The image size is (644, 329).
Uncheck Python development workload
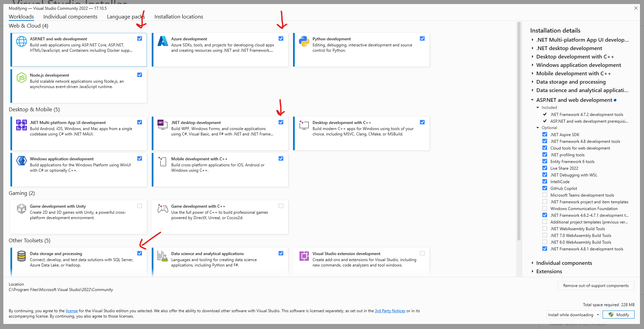tap(422, 39)
